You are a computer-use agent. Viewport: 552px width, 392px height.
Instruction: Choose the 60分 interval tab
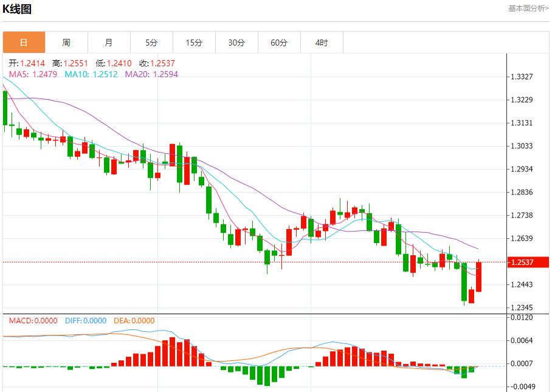tap(279, 43)
